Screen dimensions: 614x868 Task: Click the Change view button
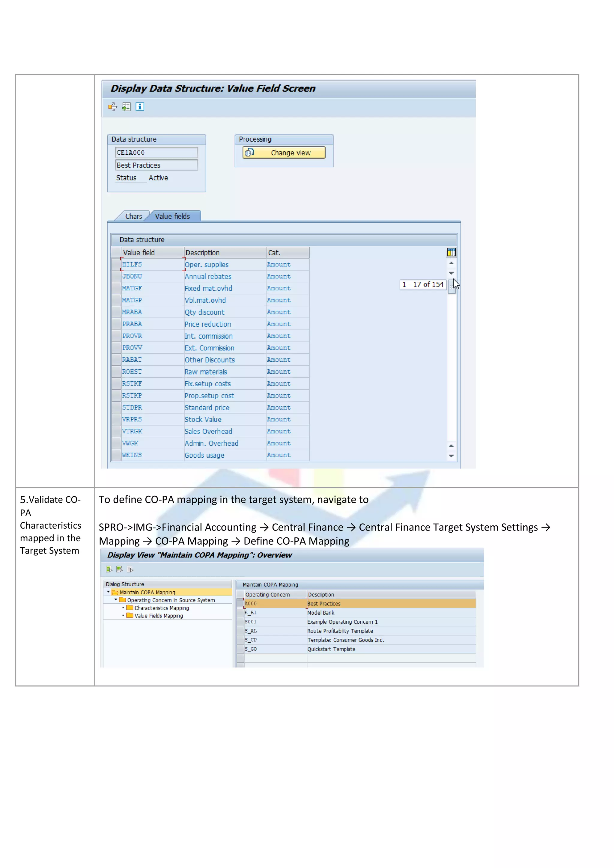(284, 153)
